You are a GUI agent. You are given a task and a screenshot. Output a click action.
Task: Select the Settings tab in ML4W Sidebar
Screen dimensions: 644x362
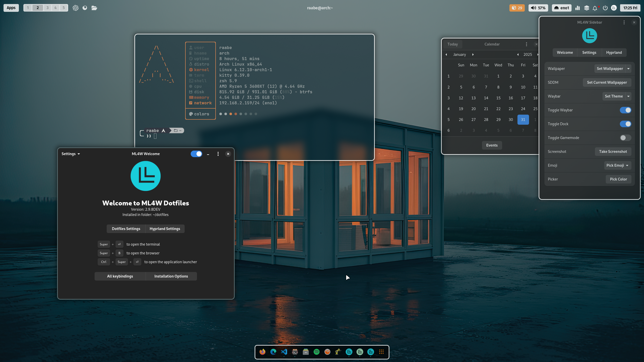click(x=589, y=53)
